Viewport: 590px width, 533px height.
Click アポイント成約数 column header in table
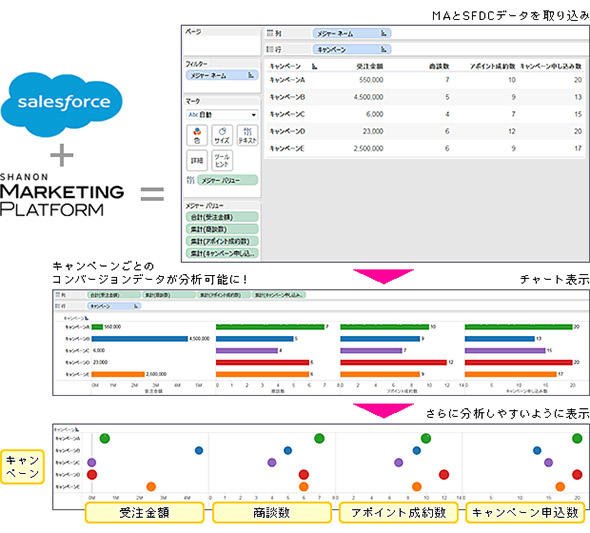click(x=493, y=67)
